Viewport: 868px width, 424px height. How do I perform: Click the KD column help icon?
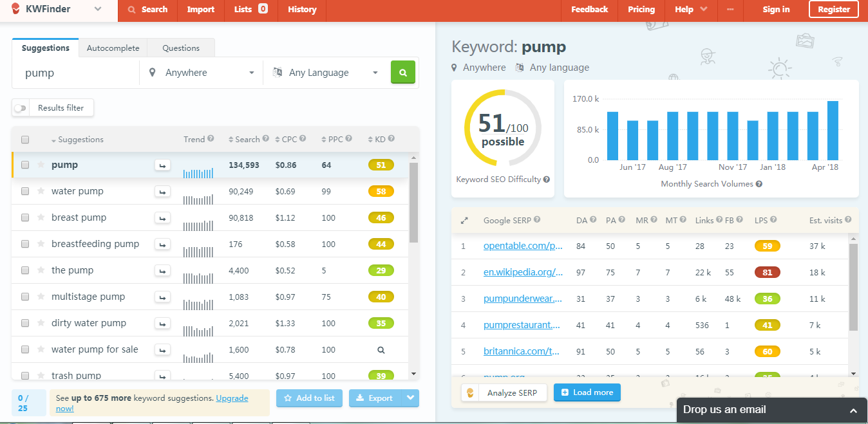(392, 139)
